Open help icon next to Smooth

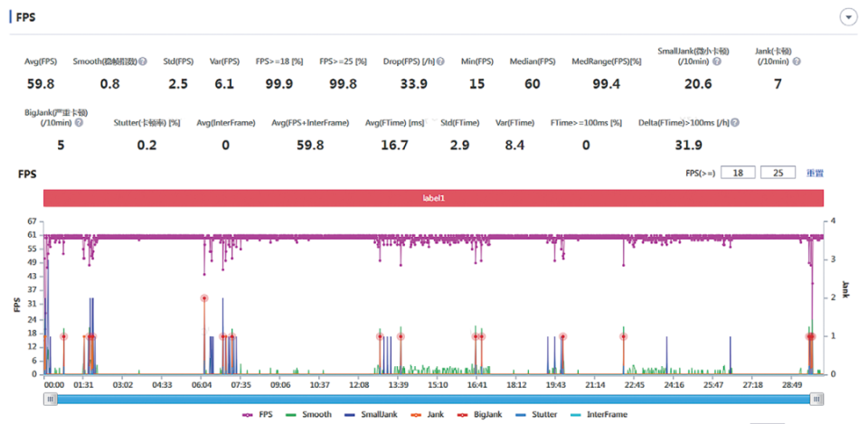click(143, 62)
